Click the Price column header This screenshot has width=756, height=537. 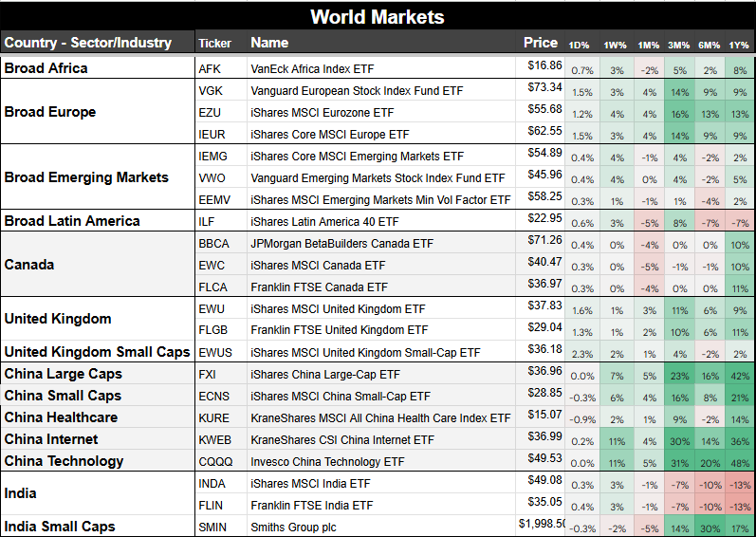(x=540, y=43)
